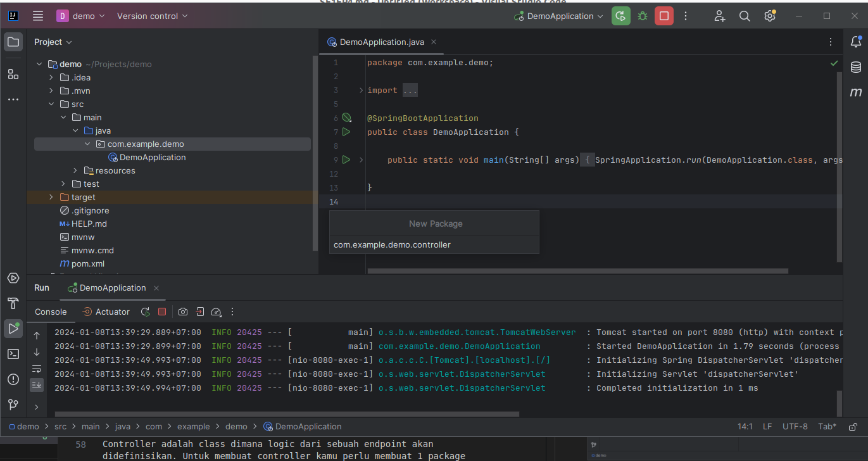
Task: Open Run panel more options menu
Action: (232, 312)
